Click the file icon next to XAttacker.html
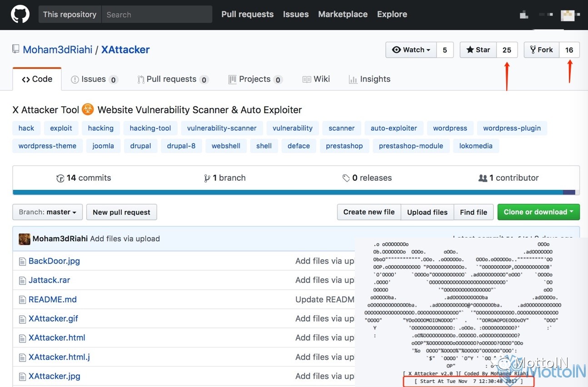588x387 pixels. point(22,338)
